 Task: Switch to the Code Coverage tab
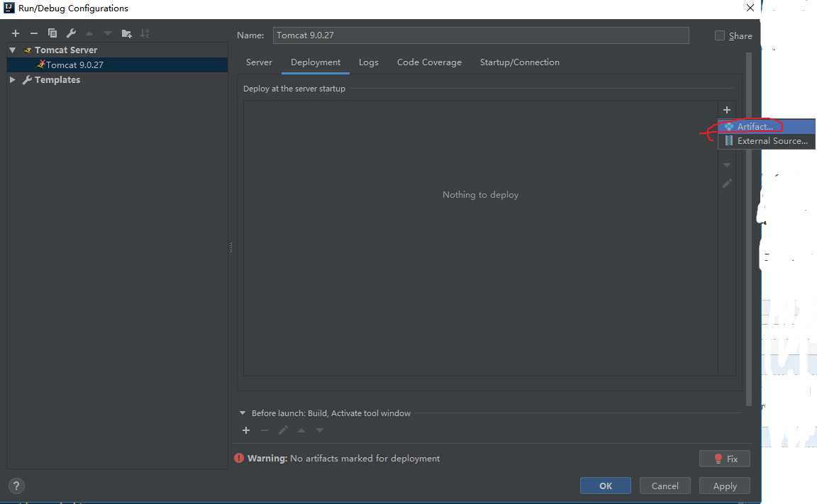tap(429, 62)
